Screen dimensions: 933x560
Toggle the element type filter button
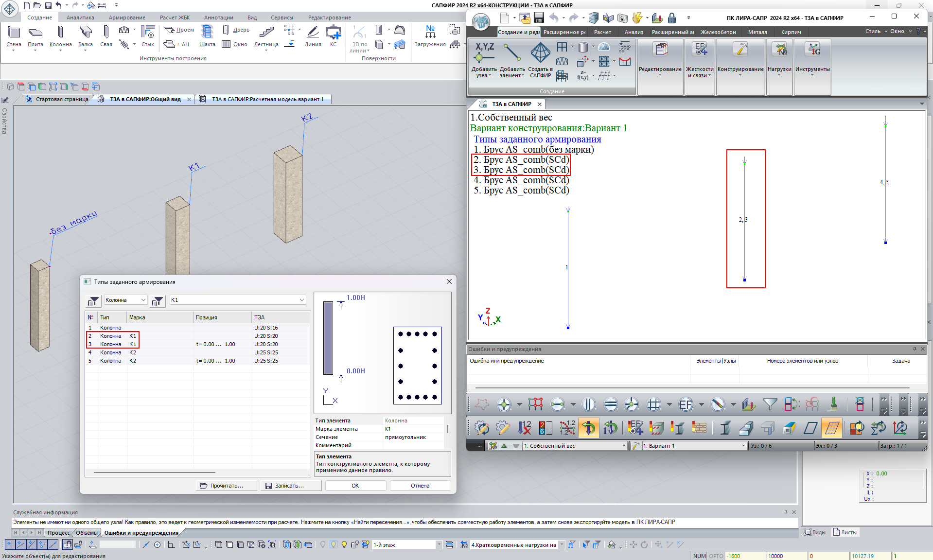click(93, 300)
